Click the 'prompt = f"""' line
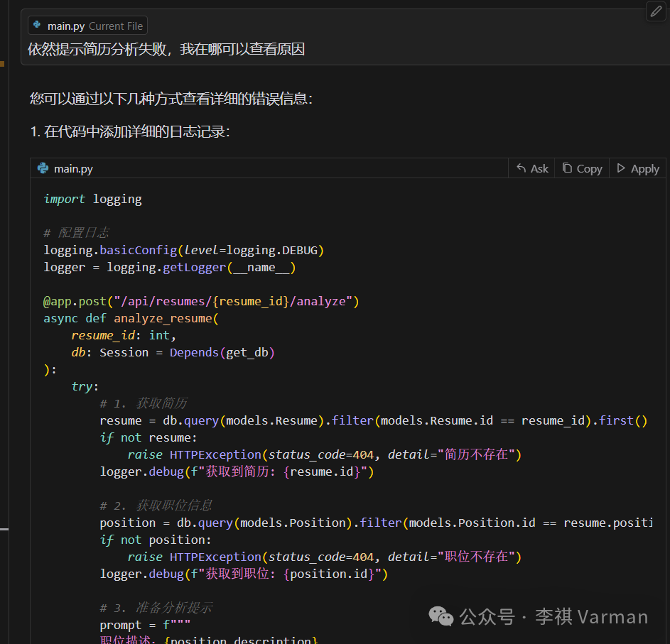 145,626
